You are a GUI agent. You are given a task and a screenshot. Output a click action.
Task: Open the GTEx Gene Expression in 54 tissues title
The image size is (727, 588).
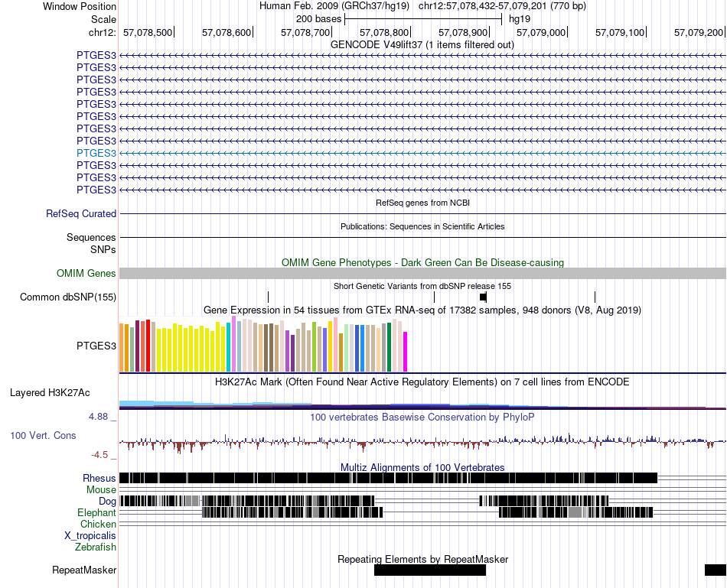click(422, 310)
